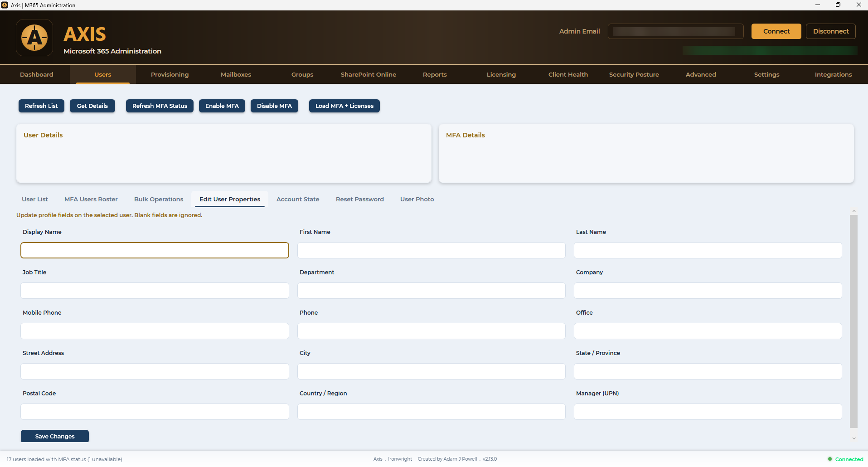This screenshot has width=868, height=467.
Task: Open MFA Users Roster sub-tab
Action: pyautogui.click(x=91, y=199)
